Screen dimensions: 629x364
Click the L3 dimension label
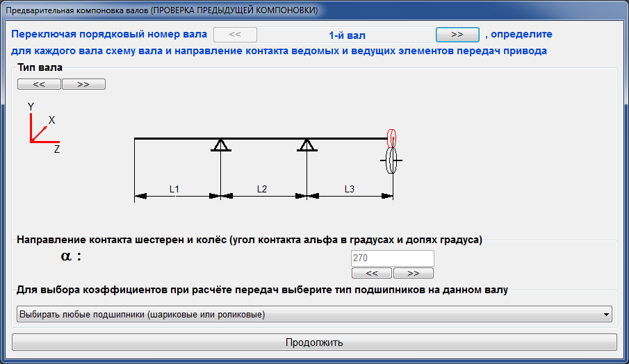click(350, 189)
